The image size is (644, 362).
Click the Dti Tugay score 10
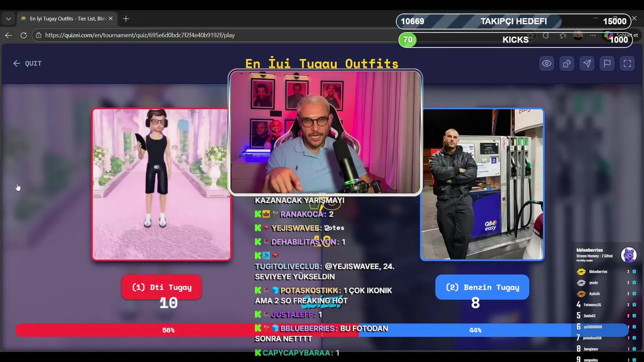click(169, 303)
